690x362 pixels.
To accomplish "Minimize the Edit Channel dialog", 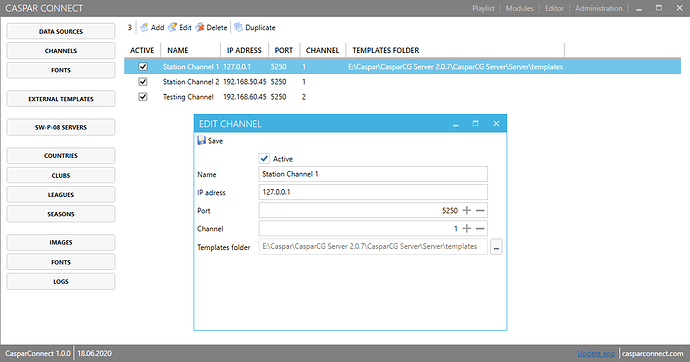I will point(455,124).
